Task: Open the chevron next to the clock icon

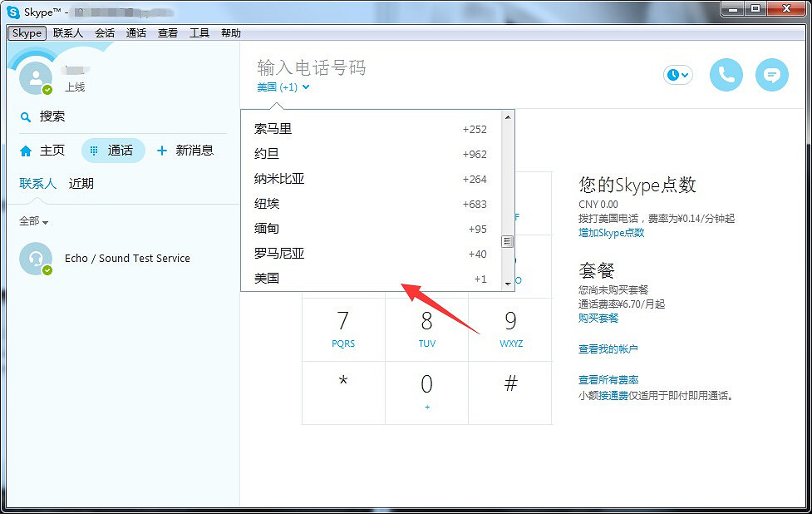Action: [687, 75]
